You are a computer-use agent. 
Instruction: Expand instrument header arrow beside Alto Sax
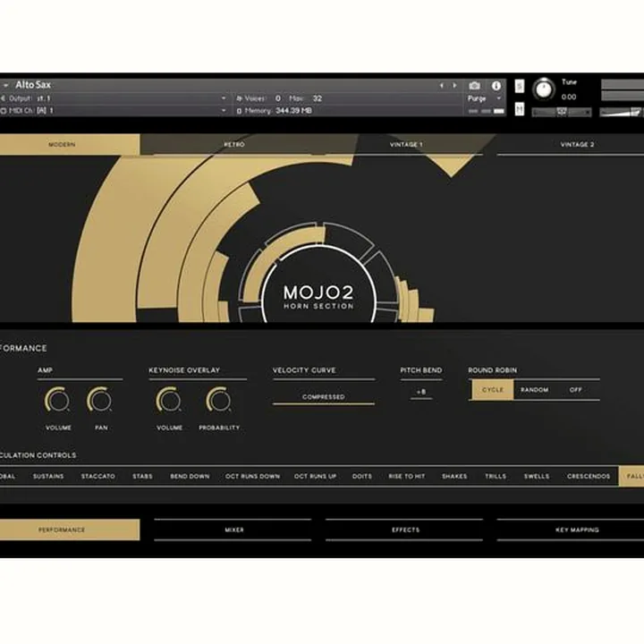point(5,85)
